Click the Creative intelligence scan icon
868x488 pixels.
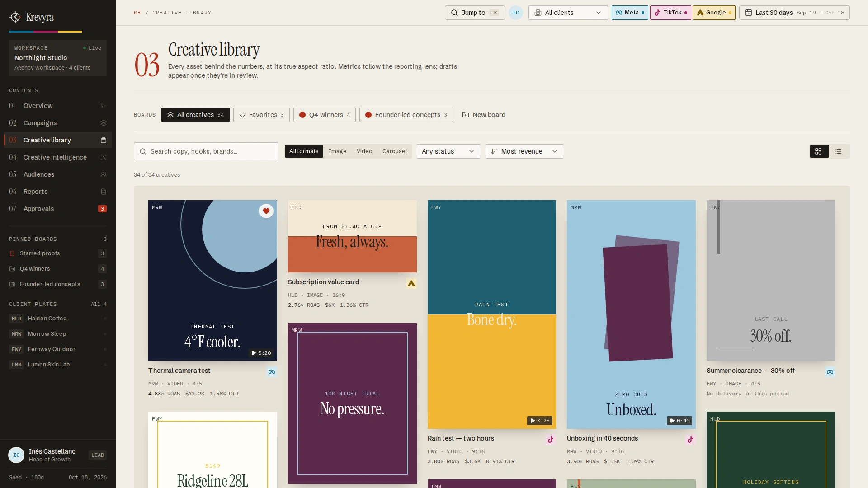click(103, 157)
